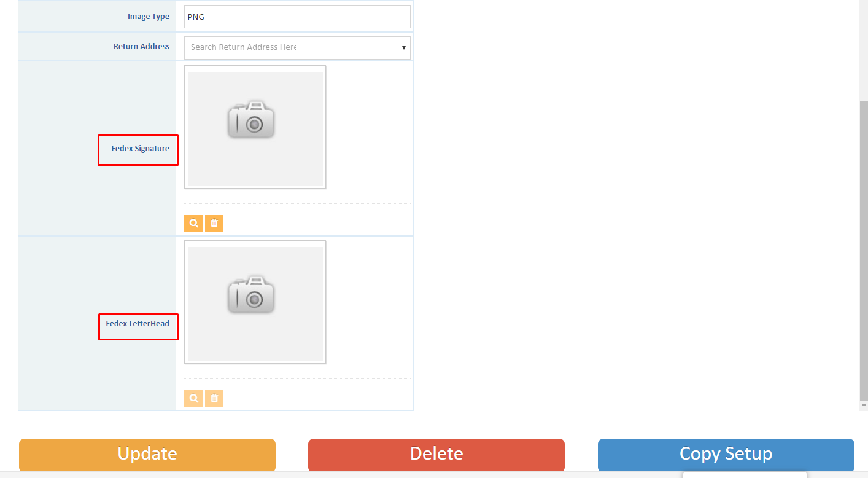The image size is (868, 478).
Task: Click the Fedex LetterHead magnifier browse icon
Action: coord(193,399)
